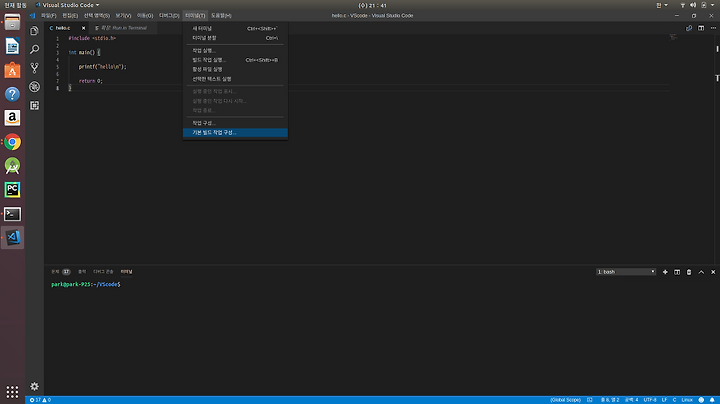
Task: Open the Edit (E) menu
Action: 70,16
